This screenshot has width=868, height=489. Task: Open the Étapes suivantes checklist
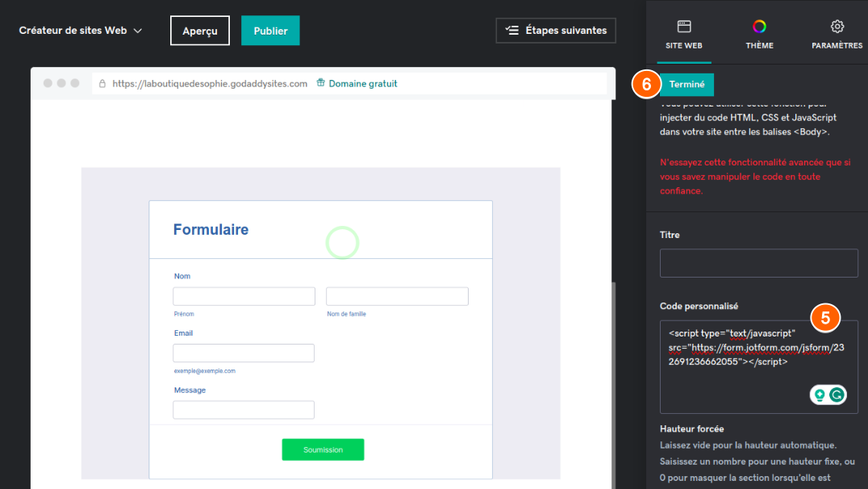(556, 31)
